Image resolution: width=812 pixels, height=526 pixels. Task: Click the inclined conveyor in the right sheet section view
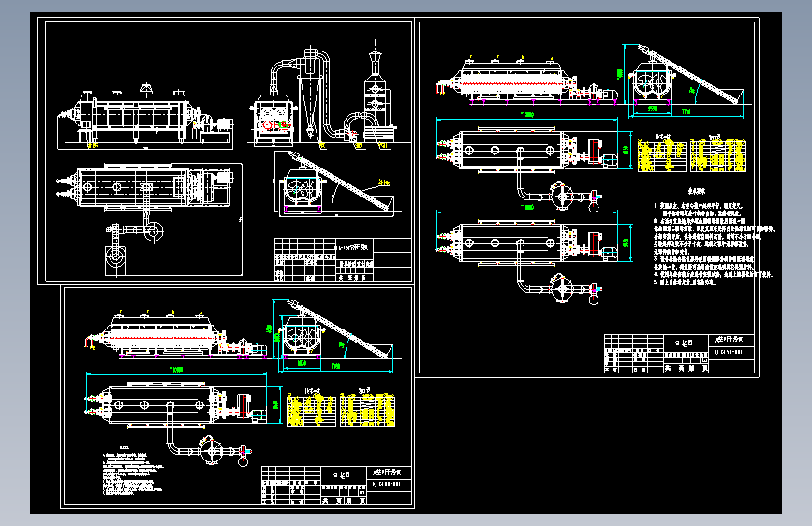[690, 74]
